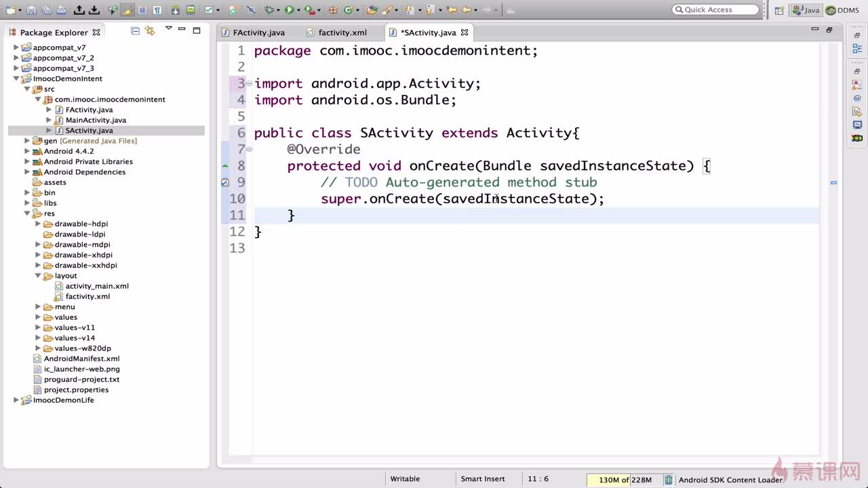Click the Debug bug icon
The height and width of the screenshot is (488, 868).
point(269,10)
